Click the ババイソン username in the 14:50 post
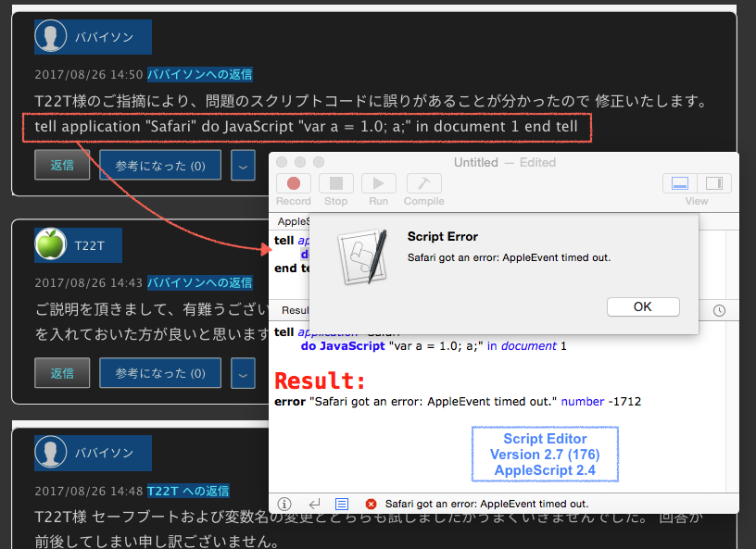 (104, 37)
